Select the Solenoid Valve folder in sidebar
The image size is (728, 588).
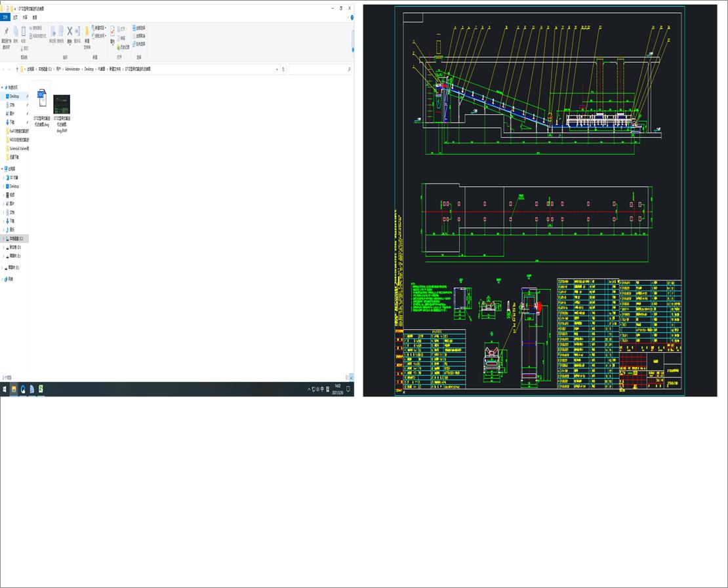pyautogui.click(x=19, y=149)
